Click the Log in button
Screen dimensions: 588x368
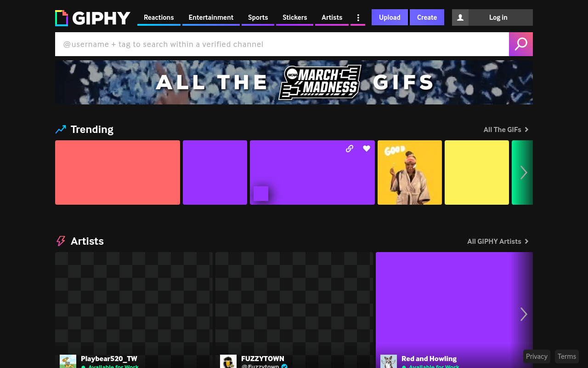(x=498, y=17)
